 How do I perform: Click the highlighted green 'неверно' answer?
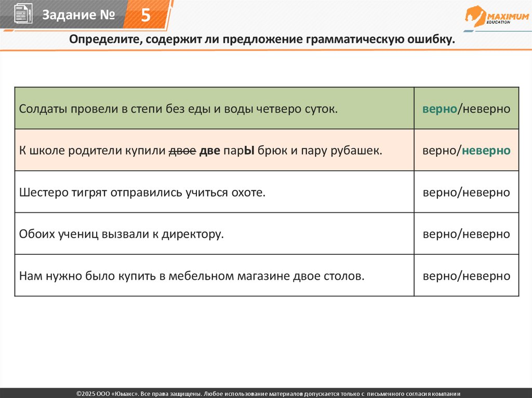click(x=486, y=150)
